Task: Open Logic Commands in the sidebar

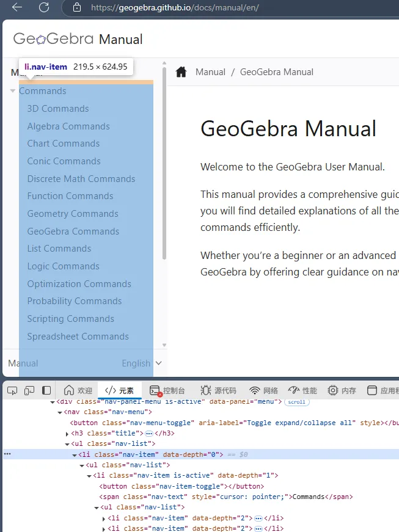Action: click(x=63, y=266)
